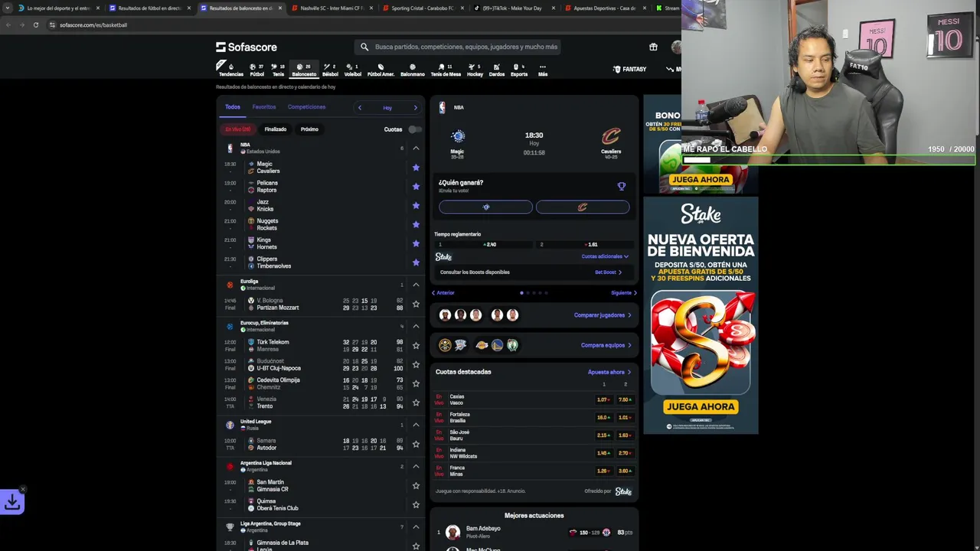Click the search field for partidos
The width and height of the screenshot is (980, 551).
pyautogui.click(x=457, y=47)
